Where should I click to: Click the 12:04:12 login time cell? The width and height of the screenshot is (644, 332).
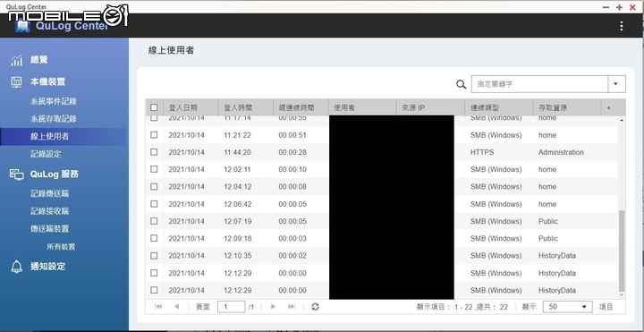[237, 186]
